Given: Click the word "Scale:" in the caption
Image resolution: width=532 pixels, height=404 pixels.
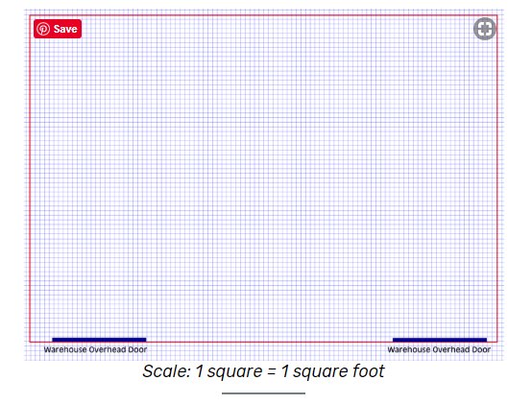Looking at the screenshot, I should tap(166, 371).
